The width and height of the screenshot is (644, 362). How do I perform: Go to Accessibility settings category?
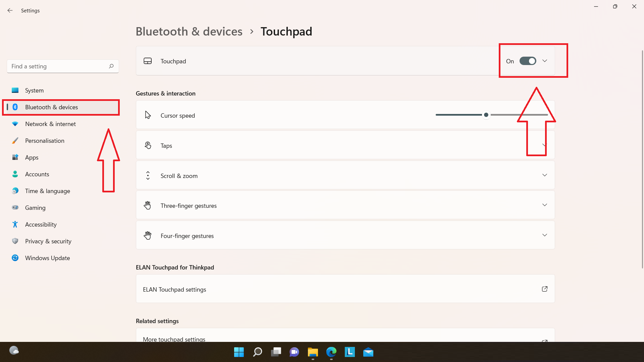pos(41,225)
